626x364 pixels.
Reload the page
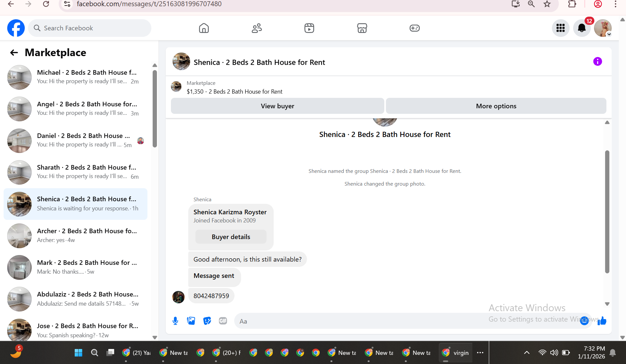[x=46, y=4]
